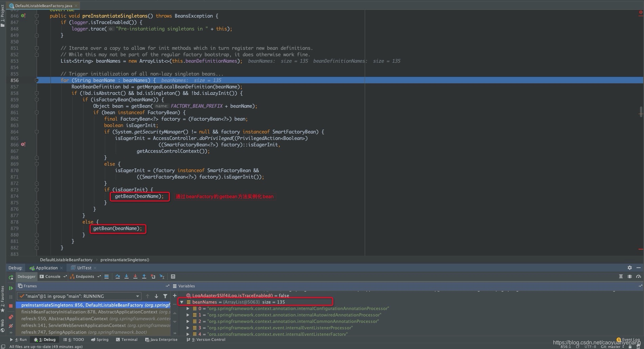The image size is (644, 349).
Task: Select refresh:747 SpringApplication frame
Action: 96,332
